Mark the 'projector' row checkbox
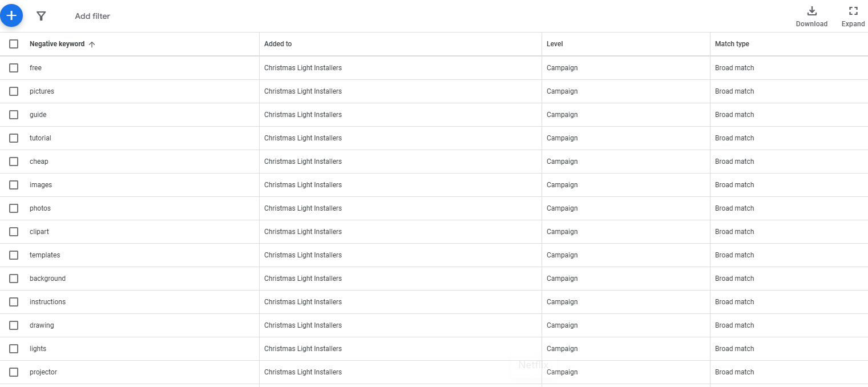The height and width of the screenshot is (387, 868). tap(14, 372)
